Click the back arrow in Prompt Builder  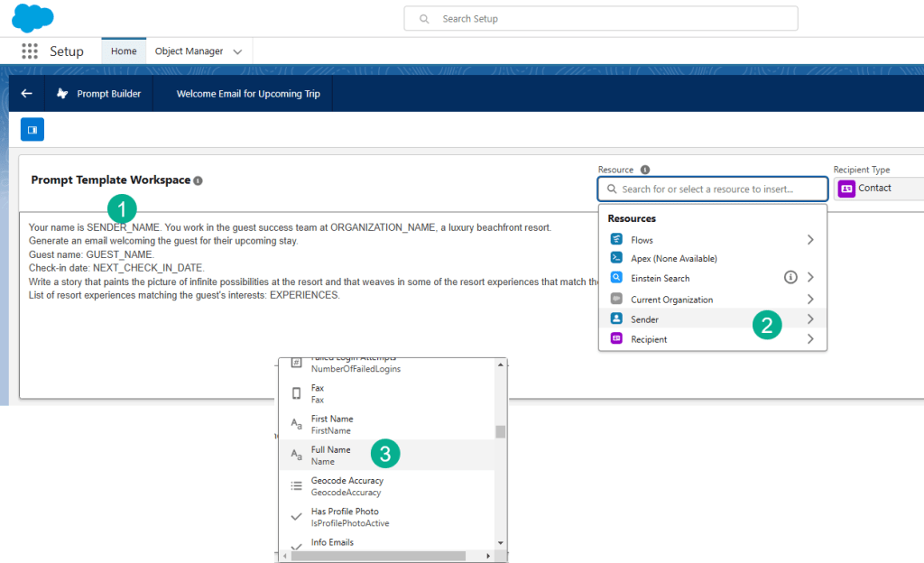26,94
